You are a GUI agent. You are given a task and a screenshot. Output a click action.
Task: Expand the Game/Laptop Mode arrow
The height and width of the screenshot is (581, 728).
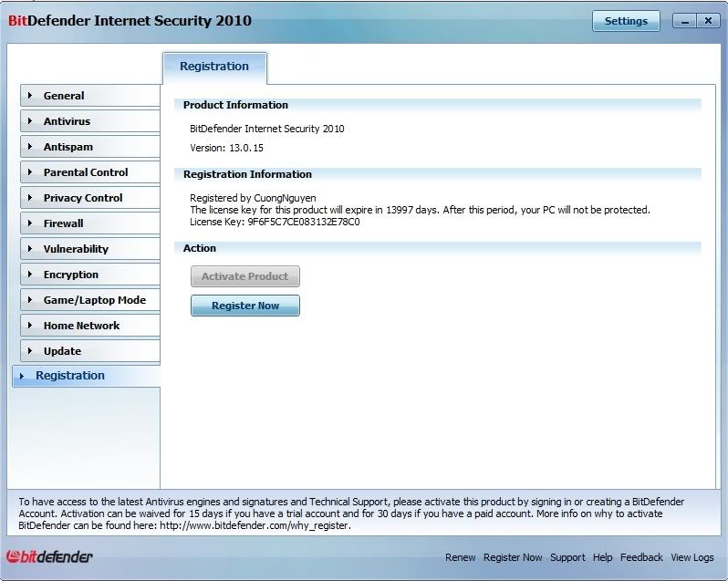(x=30, y=300)
